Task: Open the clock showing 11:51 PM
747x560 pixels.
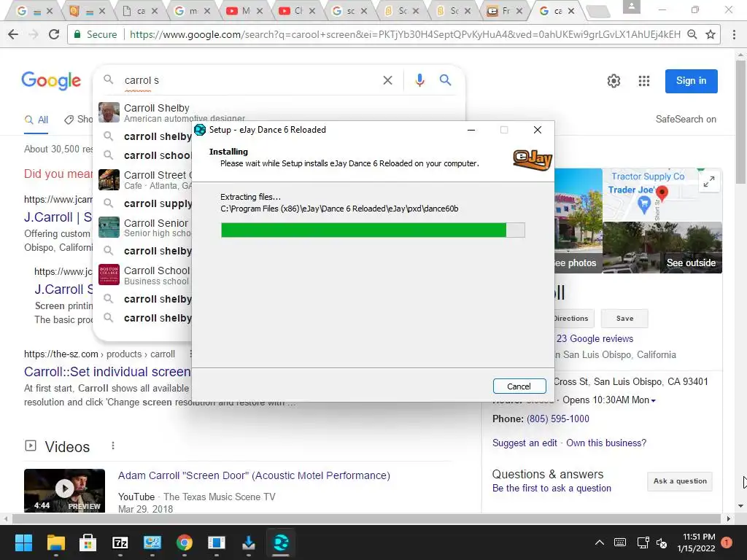Action: 696,542
